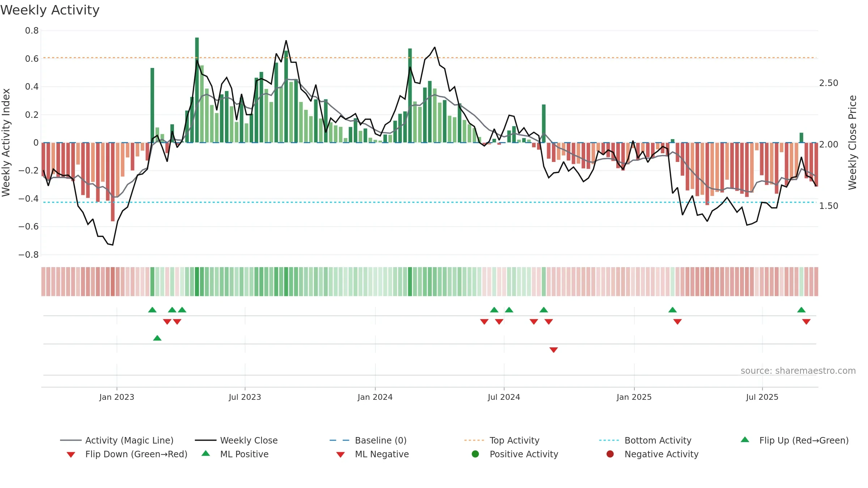Click the orange dotted Top Activity legend line
This screenshot has height=488, width=868.
474,440
